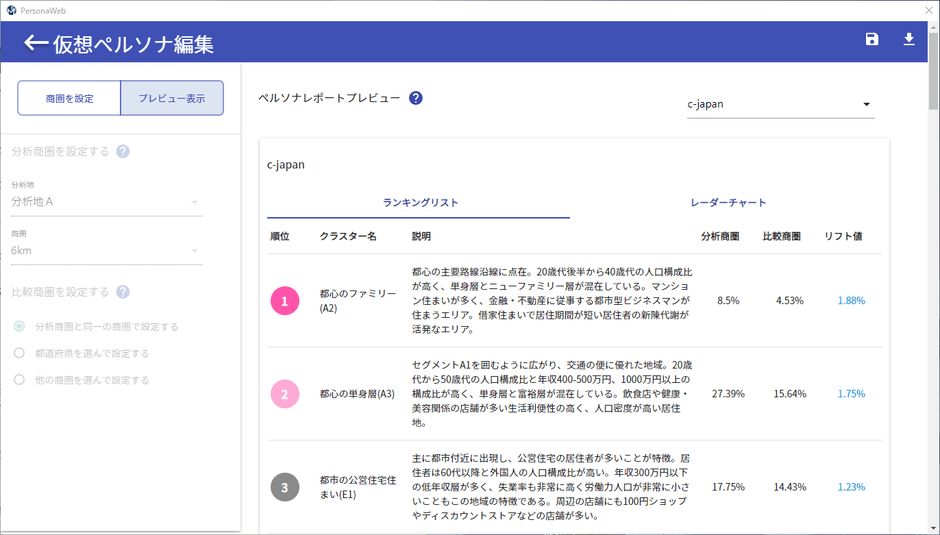Open the 分析地A dropdown
Image resolution: width=940 pixels, height=535 pixels.
[x=107, y=202]
